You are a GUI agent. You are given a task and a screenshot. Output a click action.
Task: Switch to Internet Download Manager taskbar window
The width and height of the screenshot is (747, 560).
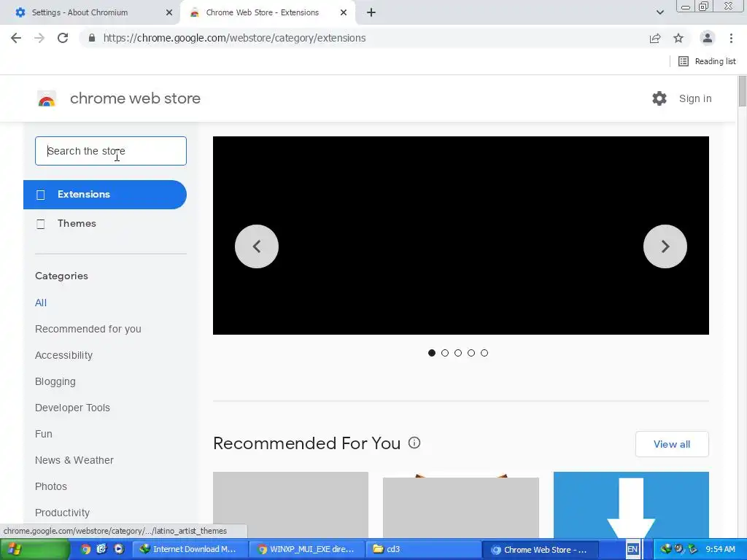[x=190, y=550]
